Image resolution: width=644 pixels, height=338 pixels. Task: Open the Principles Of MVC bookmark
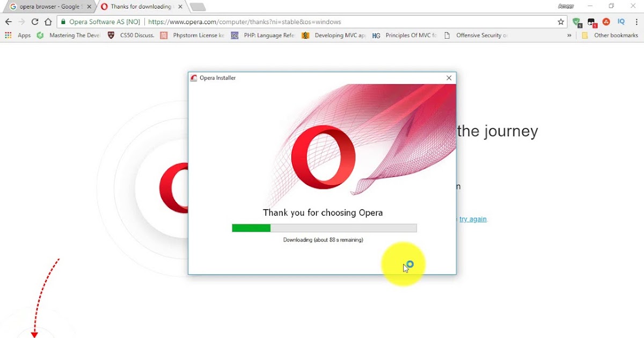pyautogui.click(x=405, y=35)
